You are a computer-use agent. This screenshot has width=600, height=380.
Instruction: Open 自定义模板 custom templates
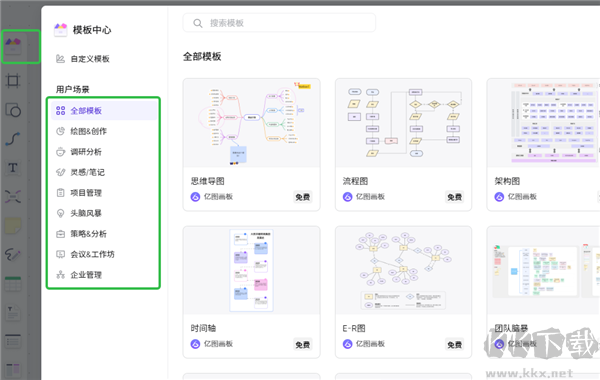(x=83, y=59)
